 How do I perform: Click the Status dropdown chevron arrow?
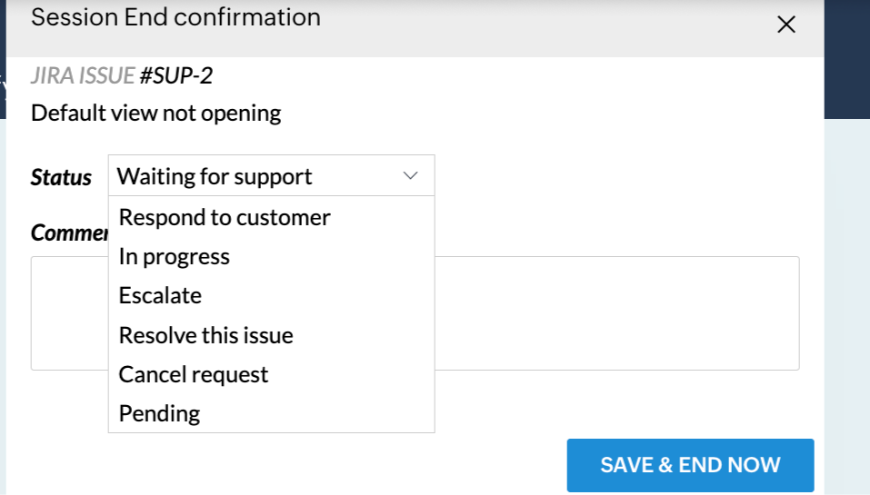point(410,176)
